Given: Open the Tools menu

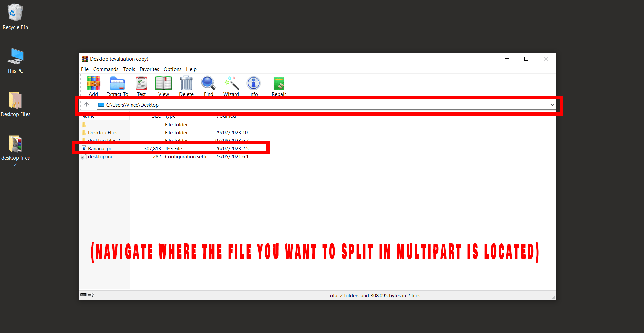Looking at the screenshot, I should [x=129, y=69].
